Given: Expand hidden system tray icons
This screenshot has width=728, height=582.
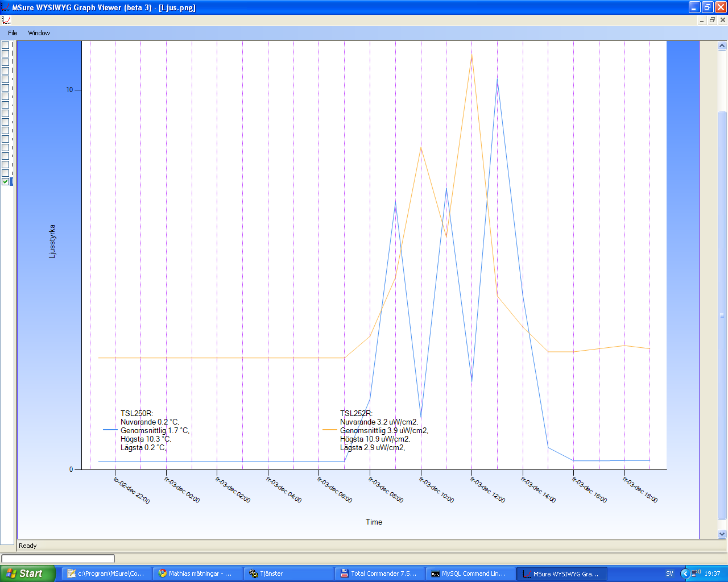Looking at the screenshot, I should coord(685,573).
